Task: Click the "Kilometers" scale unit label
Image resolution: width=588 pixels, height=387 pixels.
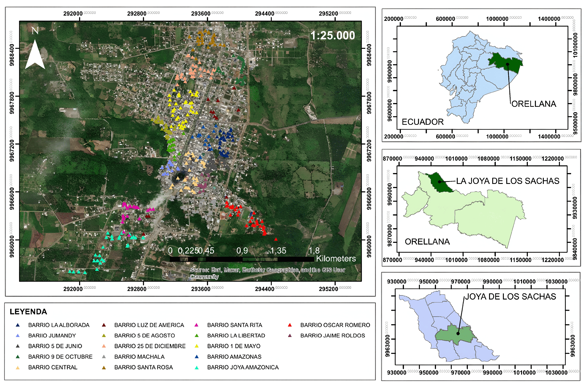Action: point(336,259)
